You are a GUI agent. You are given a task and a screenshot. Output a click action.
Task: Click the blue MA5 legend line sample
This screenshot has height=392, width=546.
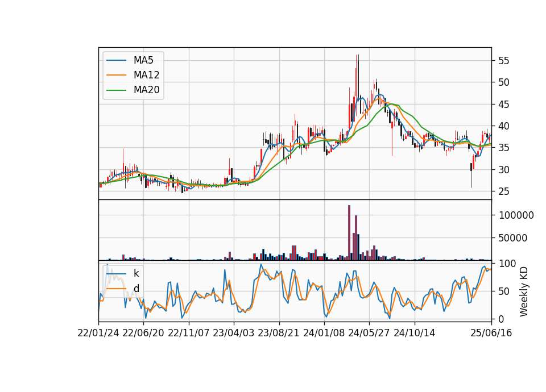tap(116, 60)
